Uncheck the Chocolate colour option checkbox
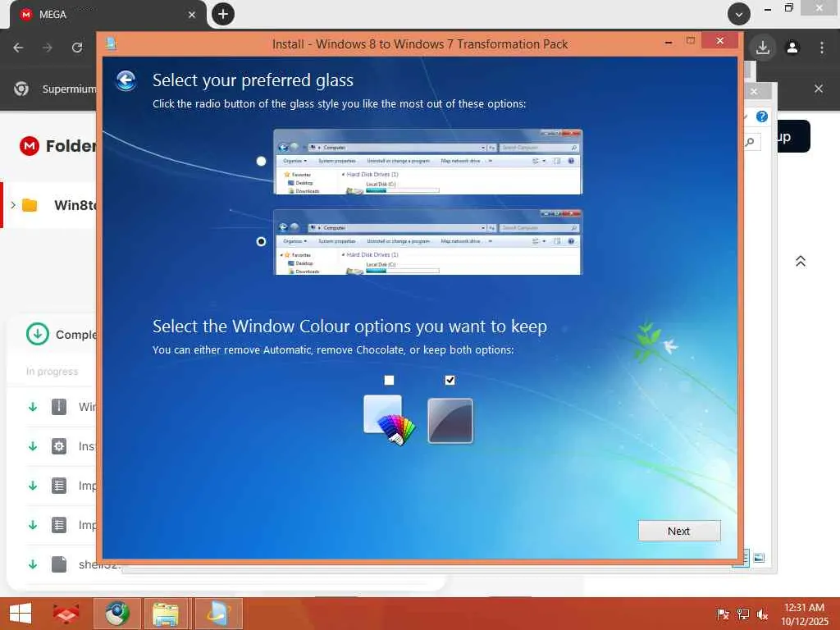 click(x=450, y=380)
